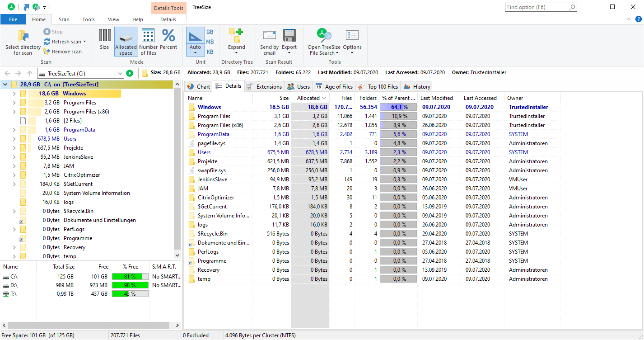
Task: Click the Find option search box
Action: (x=541, y=7)
